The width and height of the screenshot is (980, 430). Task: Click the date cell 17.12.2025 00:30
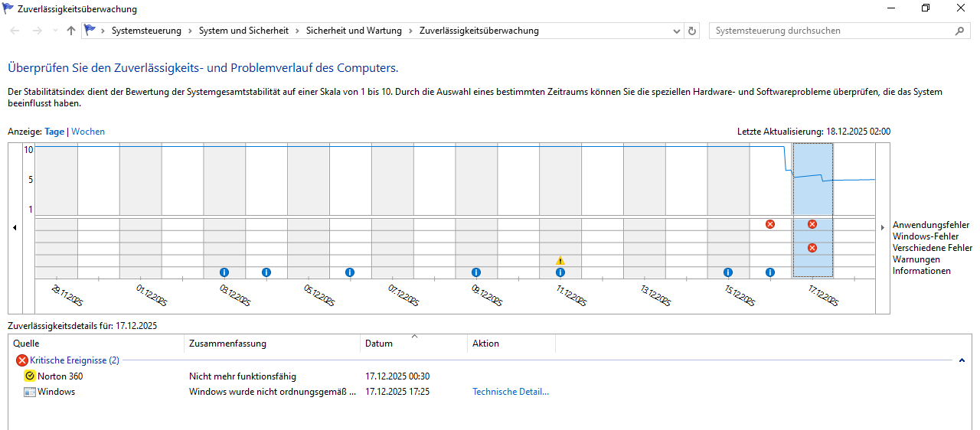pyautogui.click(x=397, y=376)
